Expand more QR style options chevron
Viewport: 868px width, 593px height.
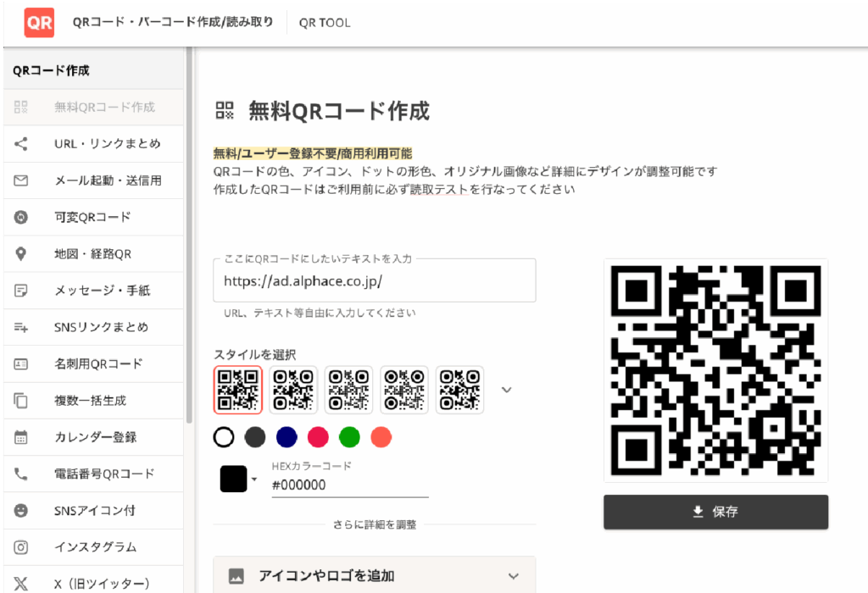507,390
